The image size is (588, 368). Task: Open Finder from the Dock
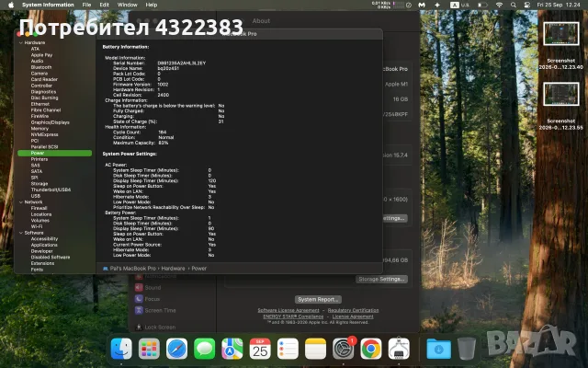(121, 349)
